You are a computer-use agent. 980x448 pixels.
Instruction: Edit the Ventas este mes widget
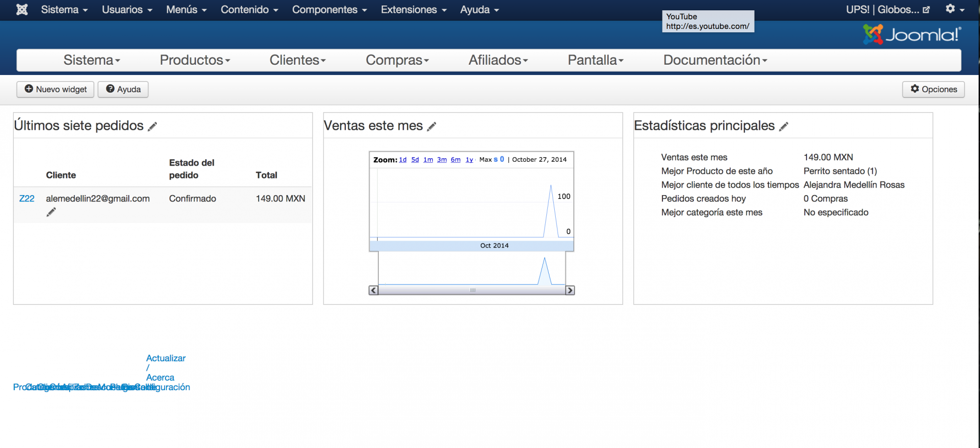tap(432, 126)
